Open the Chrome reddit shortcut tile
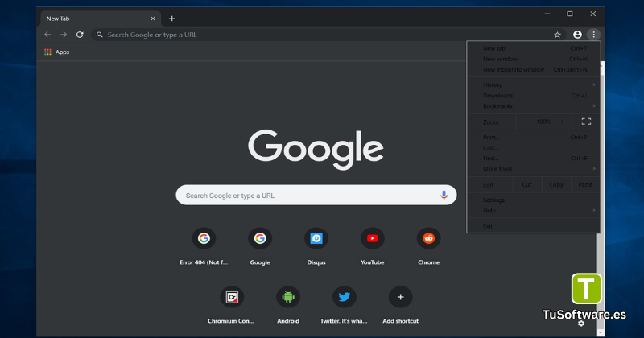The height and width of the screenshot is (338, 644). coord(429,245)
